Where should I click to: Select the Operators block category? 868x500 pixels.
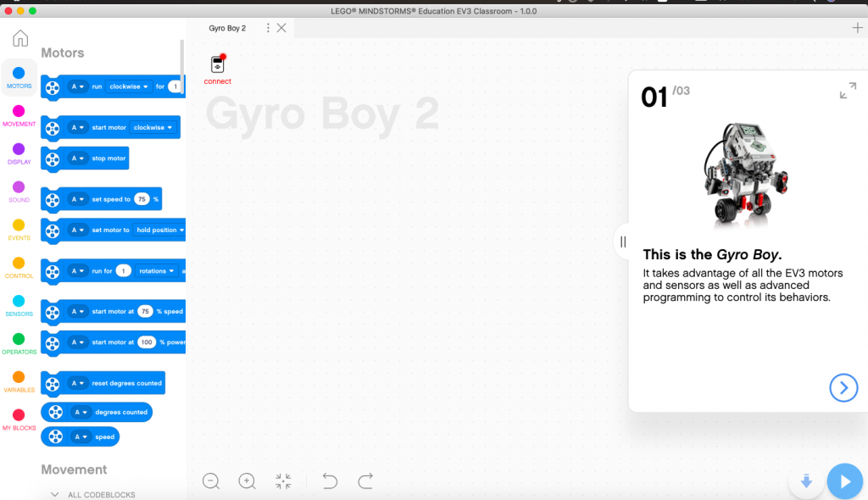pyautogui.click(x=19, y=341)
